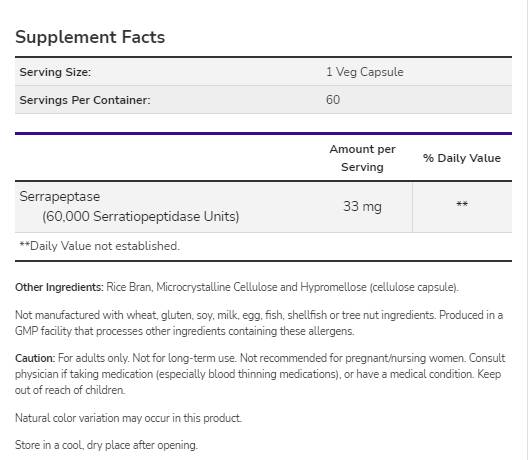Click the 33 mg amount cell
This screenshot has height=460, width=528.
pyautogui.click(x=362, y=206)
